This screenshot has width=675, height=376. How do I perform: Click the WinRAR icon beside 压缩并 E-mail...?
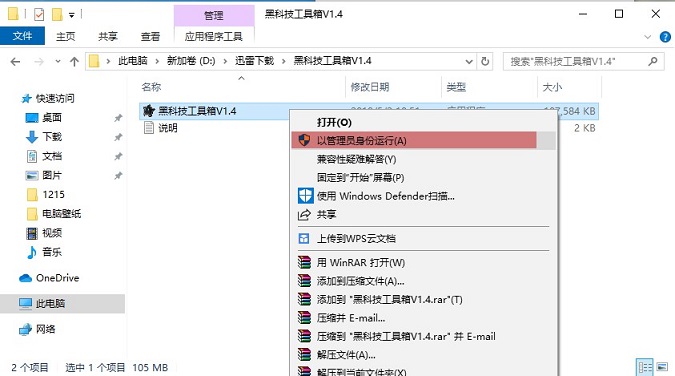pyautogui.click(x=304, y=318)
